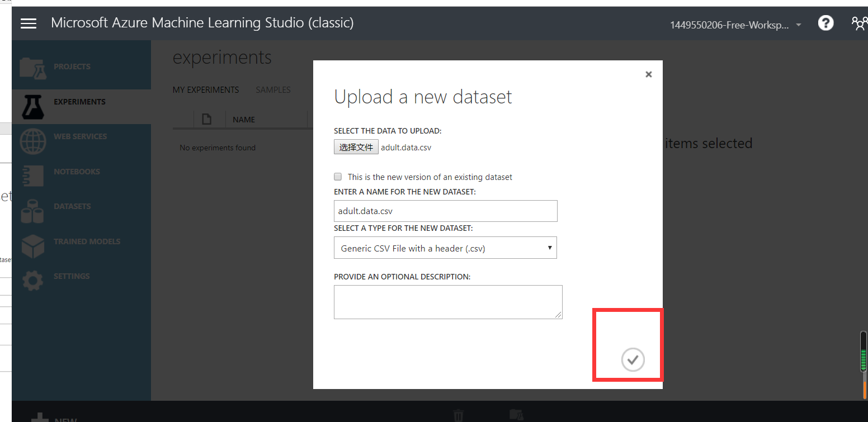Viewport: 868px width, 422px height.
Task: Click the folder icon in bottom bar
Action: coord(516,415)
